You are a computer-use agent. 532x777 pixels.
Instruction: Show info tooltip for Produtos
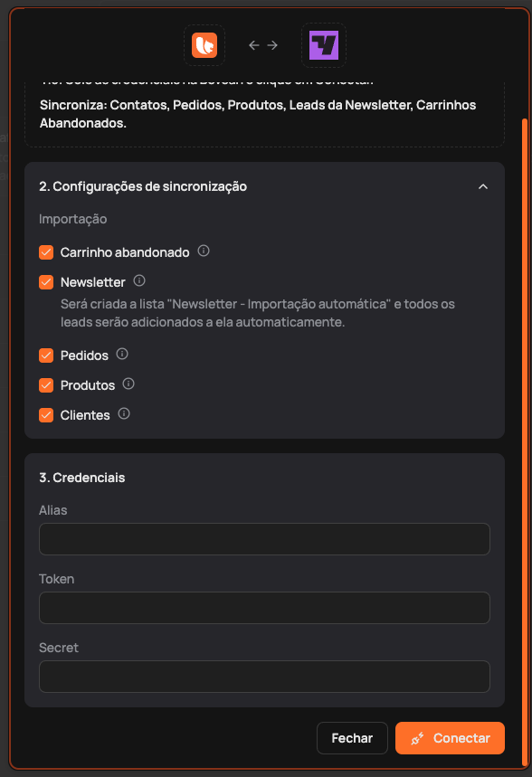point(128,384)
